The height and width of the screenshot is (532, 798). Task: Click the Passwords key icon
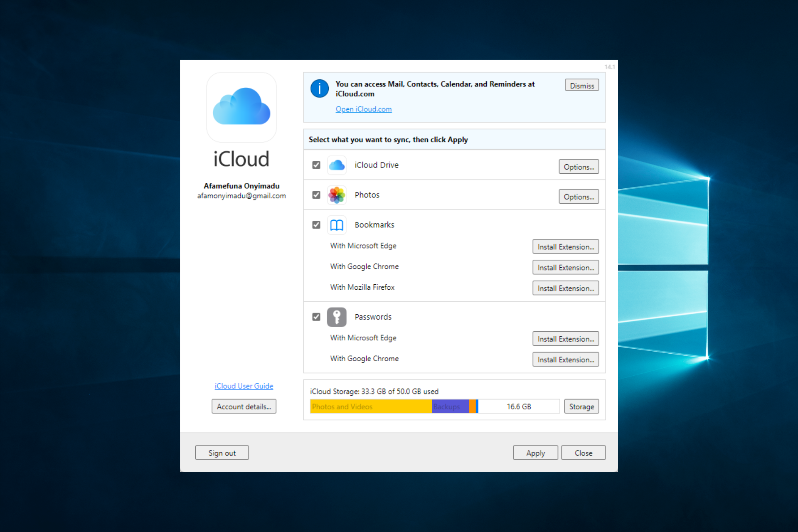pyautogui.click(x=337, y=317)
